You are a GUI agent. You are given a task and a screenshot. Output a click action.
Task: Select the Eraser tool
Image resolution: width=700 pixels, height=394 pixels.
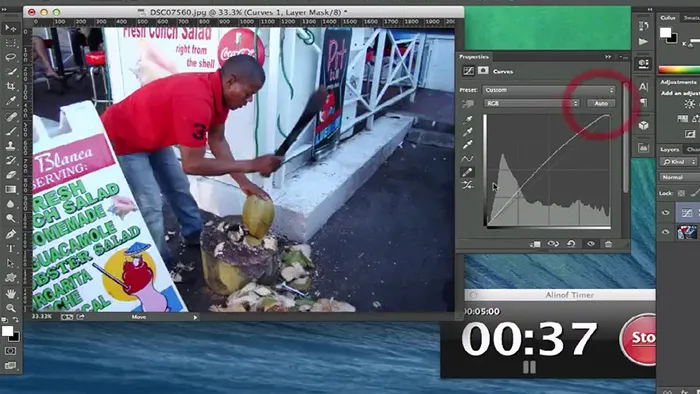point(10,175)
